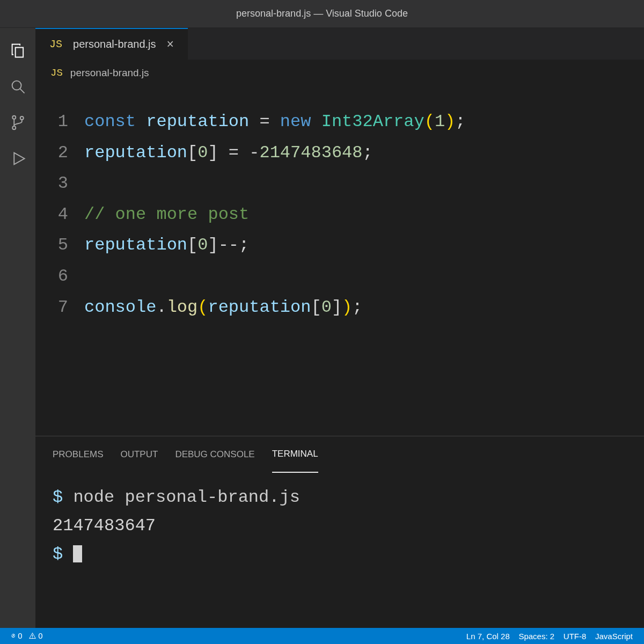Click terminal command 'node personal-brand.js'
644x644 pixels.
click(187, 497)
